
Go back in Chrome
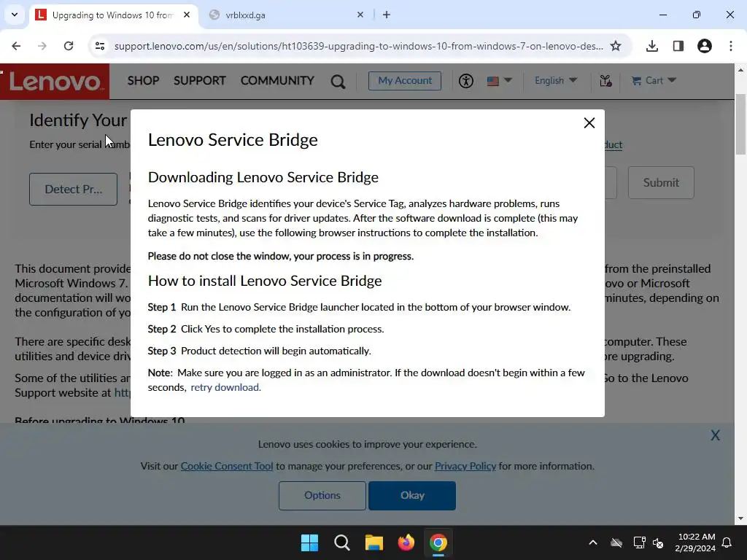click(16, 46)
